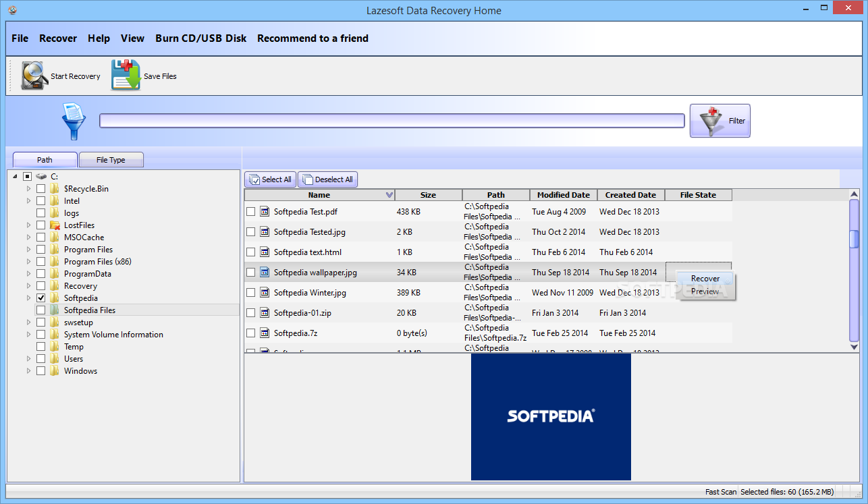Expand the Program Files (x86) node
Screen dimensions: 868x504
coord(28,261)
